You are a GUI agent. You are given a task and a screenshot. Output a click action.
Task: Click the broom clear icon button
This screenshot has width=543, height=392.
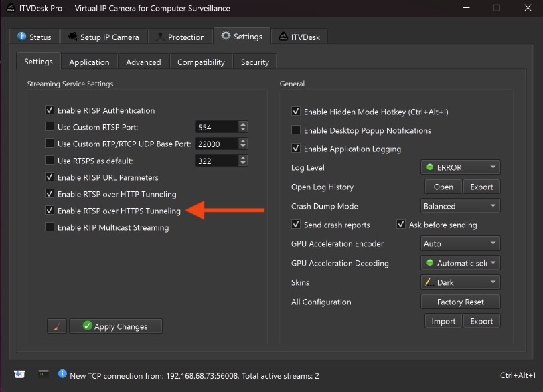click(x=57, y=326)
